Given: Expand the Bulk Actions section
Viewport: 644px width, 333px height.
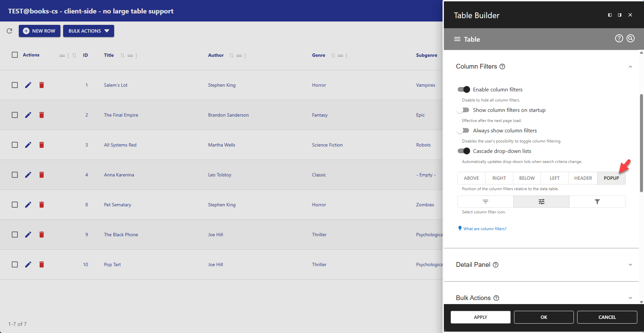Looking at the screenshot, I should coord(630,298).
